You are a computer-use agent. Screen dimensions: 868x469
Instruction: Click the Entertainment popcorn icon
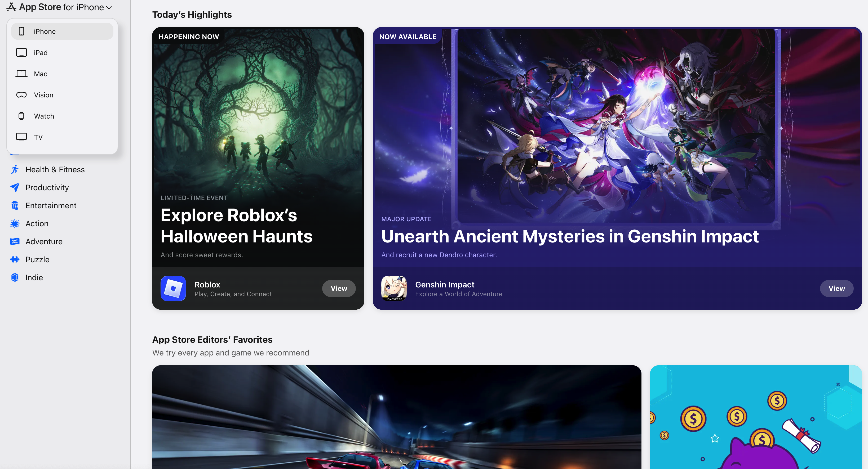tap(15, 205)
